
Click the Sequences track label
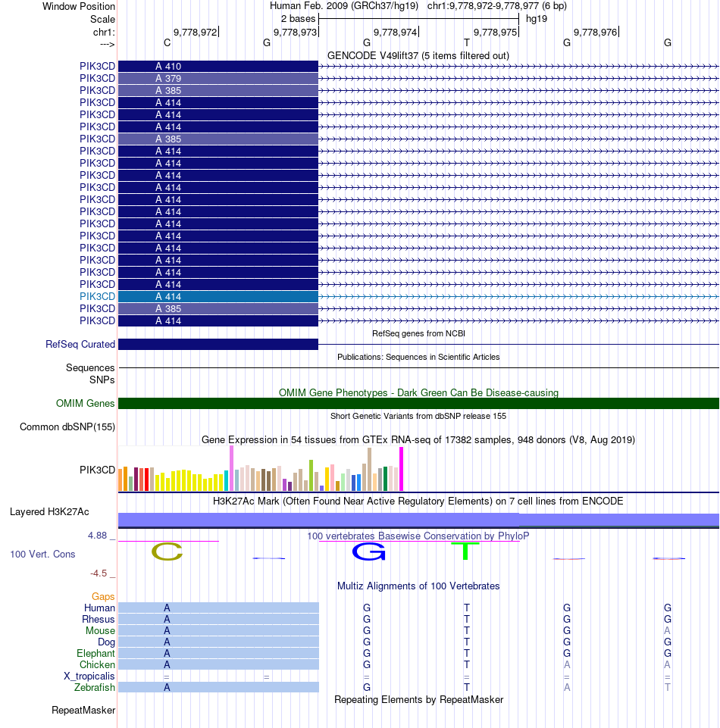click(x=90, y=367)
